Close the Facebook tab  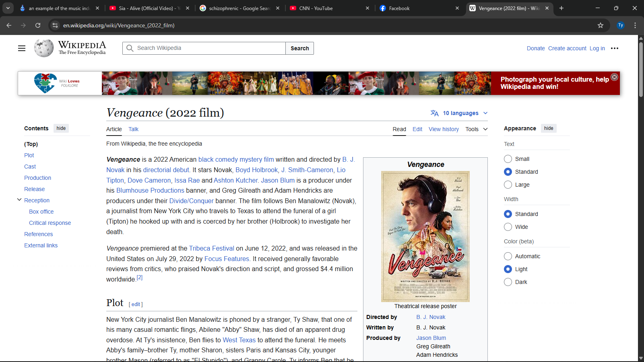[x=457, y=8]
